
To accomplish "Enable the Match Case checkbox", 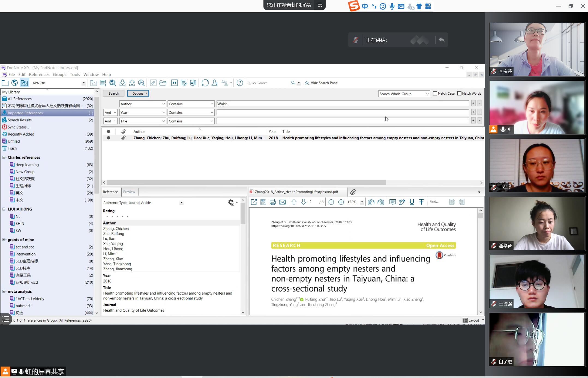I will 435,94.
